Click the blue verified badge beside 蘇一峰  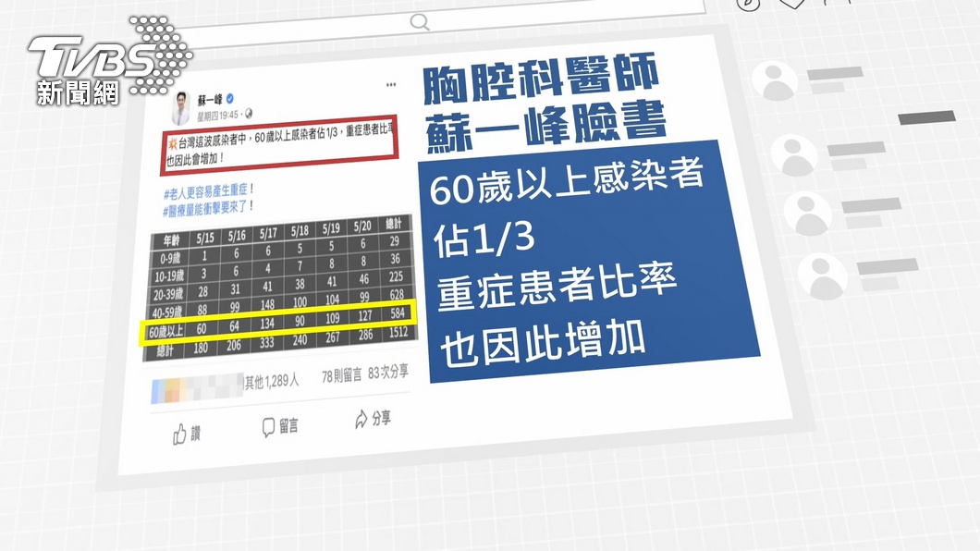point(230,98)
